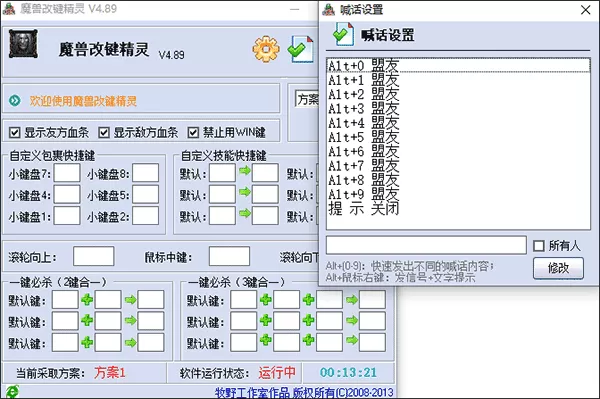Select the Alt+2 盟友 list row
This screenshot has width=600, height=399.
click(458, 94)
